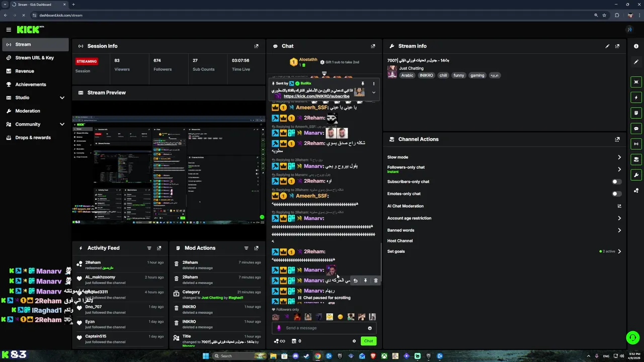Image resolution: width=644 pixels, height=362 pixels.
Task: Toggle Subscribers-only chat switch
Action: (616, 182)
